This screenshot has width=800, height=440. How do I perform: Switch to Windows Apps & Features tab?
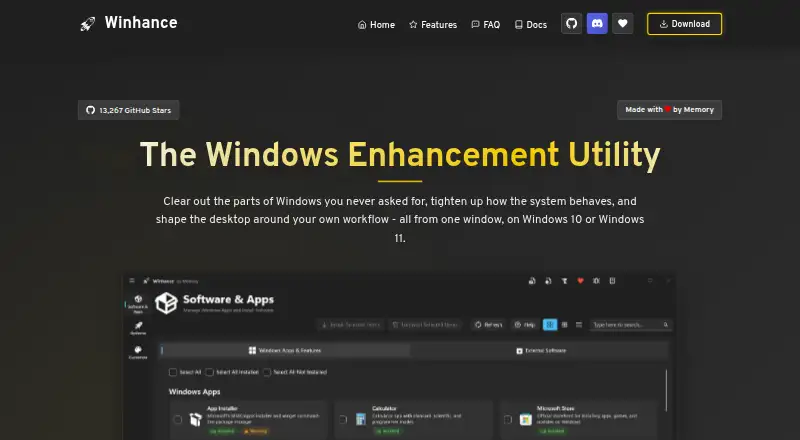pos(285,351)
